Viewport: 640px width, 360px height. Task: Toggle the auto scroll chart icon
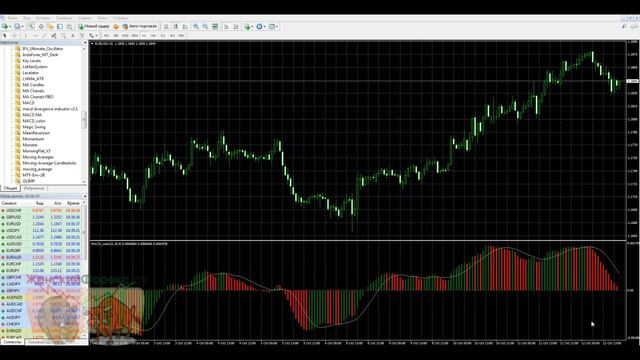pos(226,27)
